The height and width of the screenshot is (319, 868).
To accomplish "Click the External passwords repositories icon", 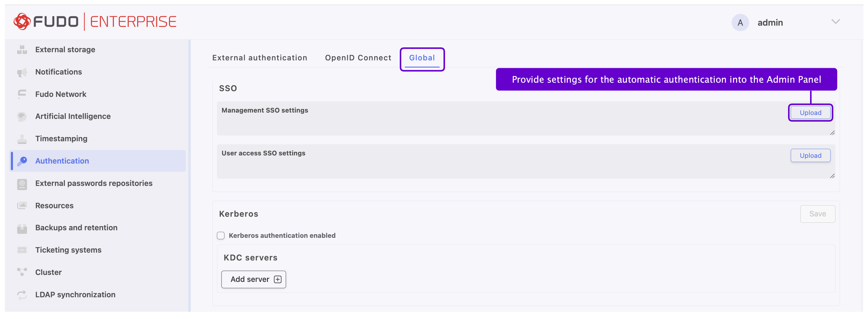I will tap(22, 184).
